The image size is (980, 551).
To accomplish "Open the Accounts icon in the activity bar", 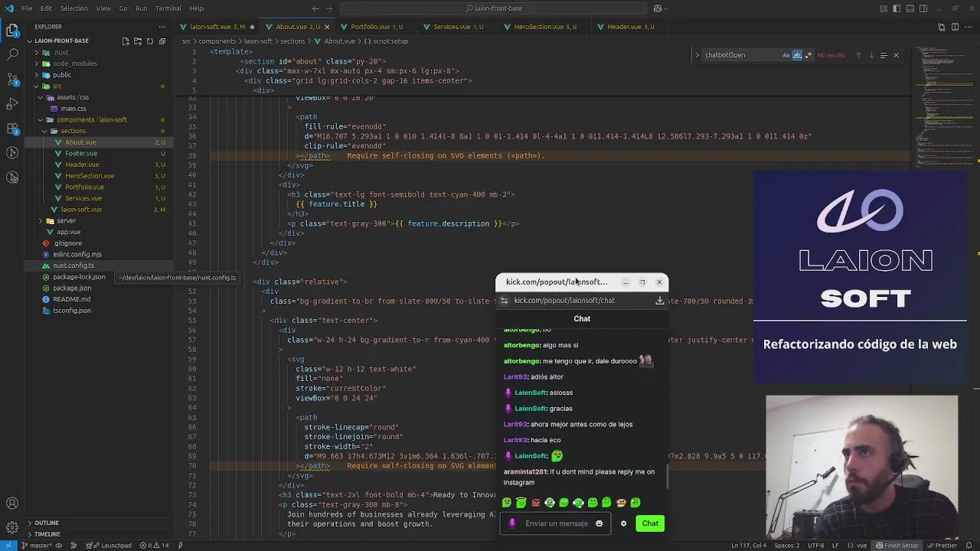I will (x=12, y=504).
